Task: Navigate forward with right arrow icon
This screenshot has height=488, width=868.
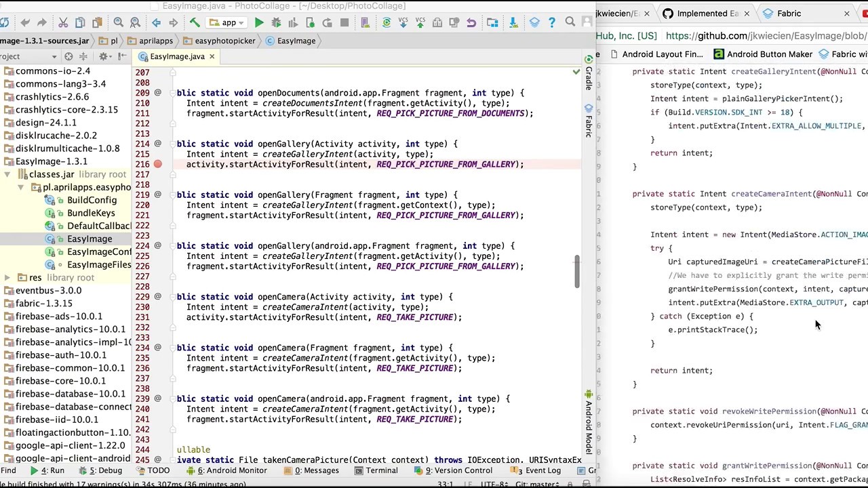Action: coord(173,22)
